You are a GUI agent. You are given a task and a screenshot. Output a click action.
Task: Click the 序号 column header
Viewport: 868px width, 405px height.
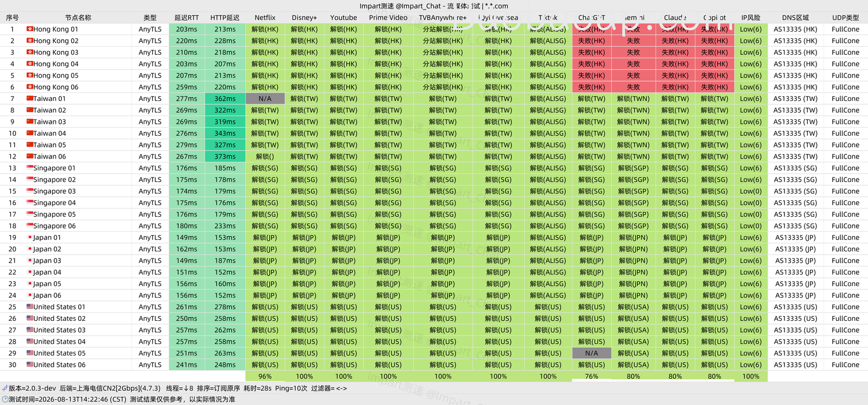point(12,17)
